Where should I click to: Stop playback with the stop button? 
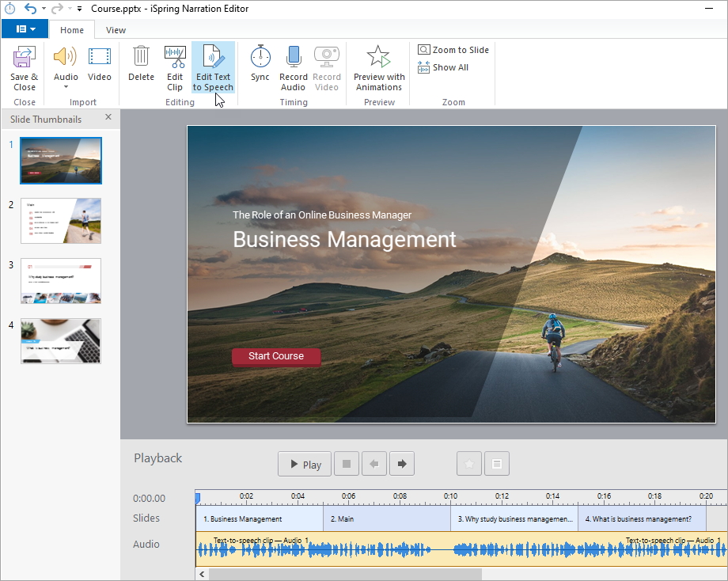pos(347,464)
